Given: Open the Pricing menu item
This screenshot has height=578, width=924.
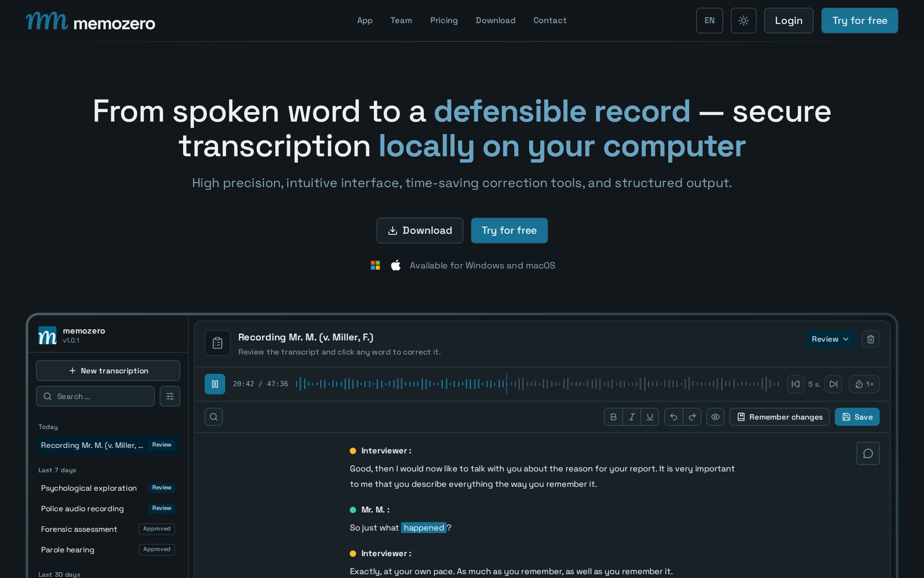Looking at the screenshot, I should point(444,21).
